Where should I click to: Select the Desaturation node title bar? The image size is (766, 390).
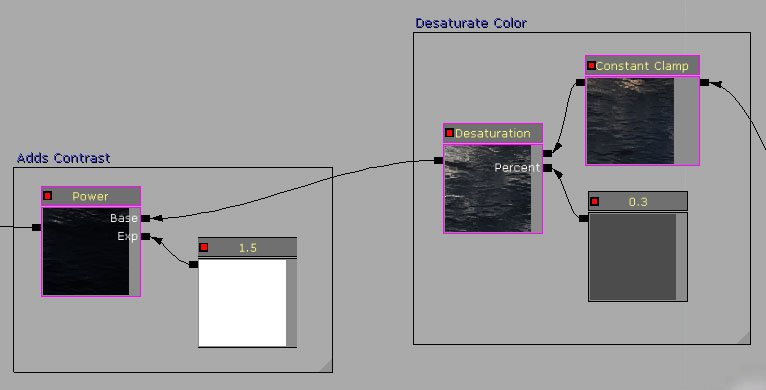[493, 133]
